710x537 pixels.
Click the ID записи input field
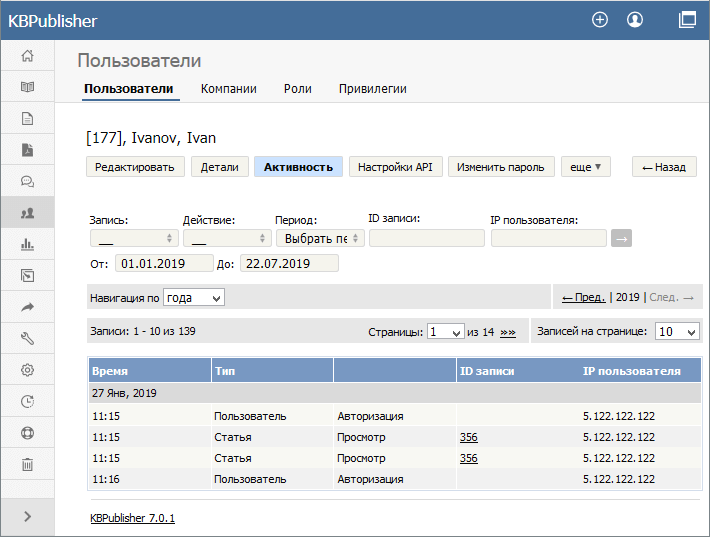pyautogui.click(x=426, y=238)
